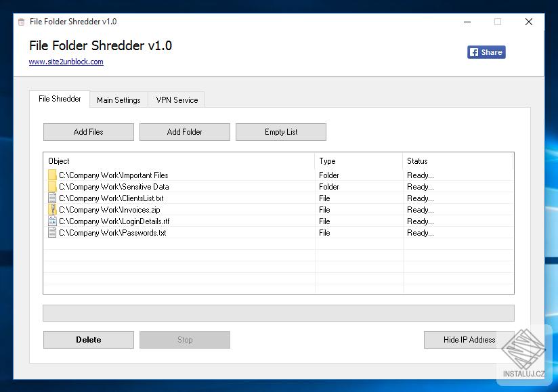Click the text file icon for Passwords.txt
This screenshot has height=392, width=558.
(52, 232)
